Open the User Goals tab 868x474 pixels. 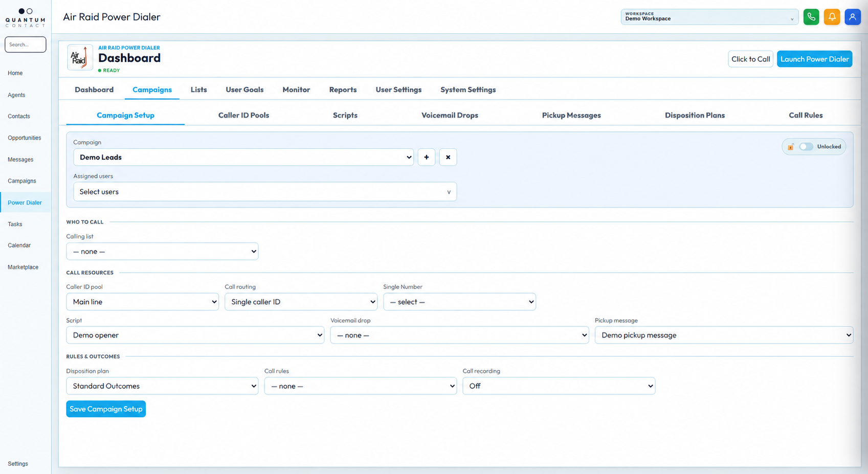click(244, 89)
